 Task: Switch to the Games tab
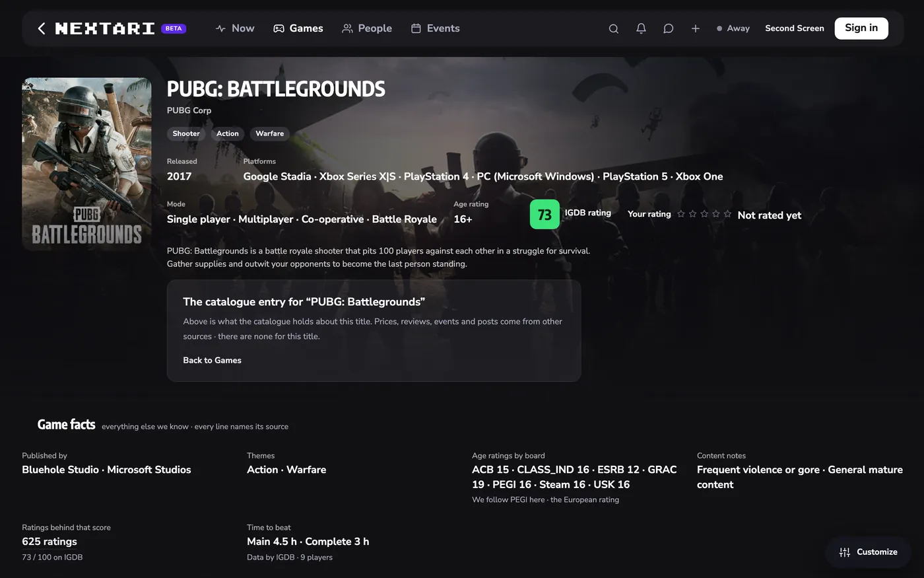(298, 28)
